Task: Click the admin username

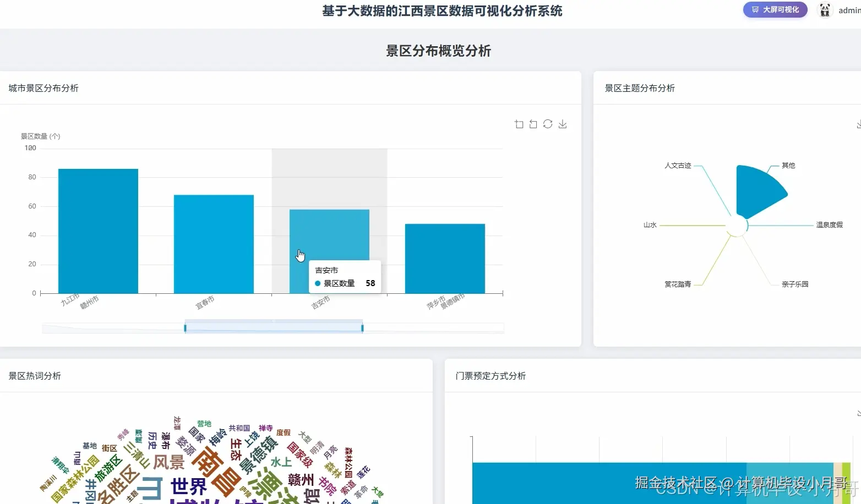Action: click(849, 10)
